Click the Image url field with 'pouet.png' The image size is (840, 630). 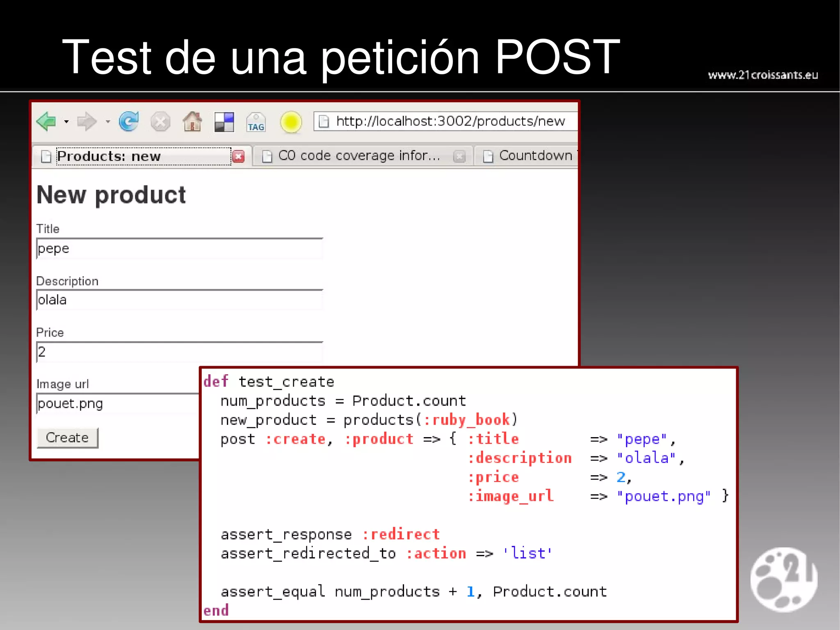[118, 403]
